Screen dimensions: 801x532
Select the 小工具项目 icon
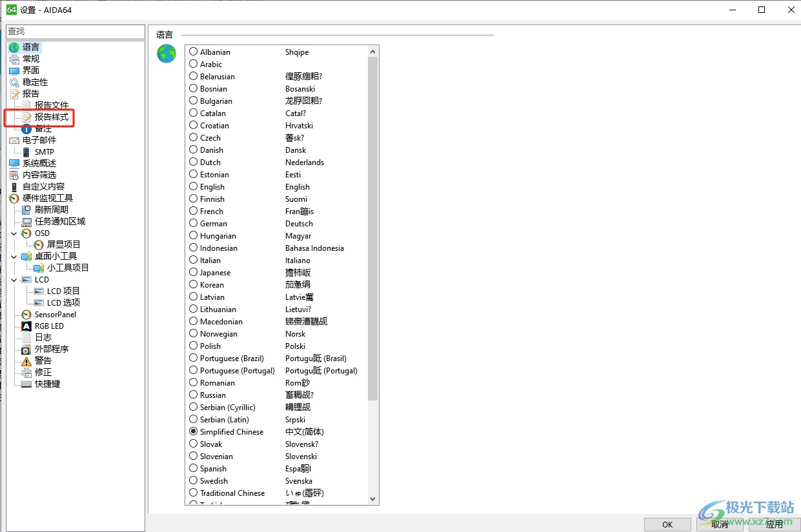(39, 268)
